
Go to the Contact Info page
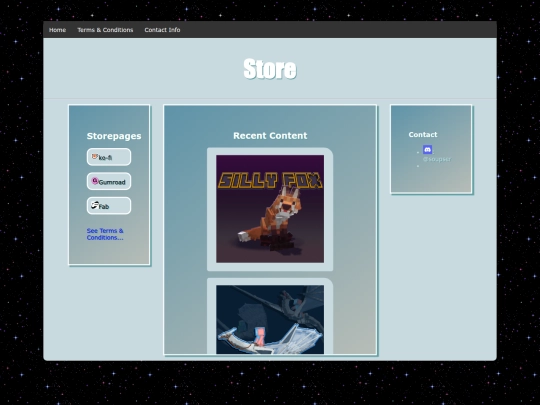tap(162, 30)
